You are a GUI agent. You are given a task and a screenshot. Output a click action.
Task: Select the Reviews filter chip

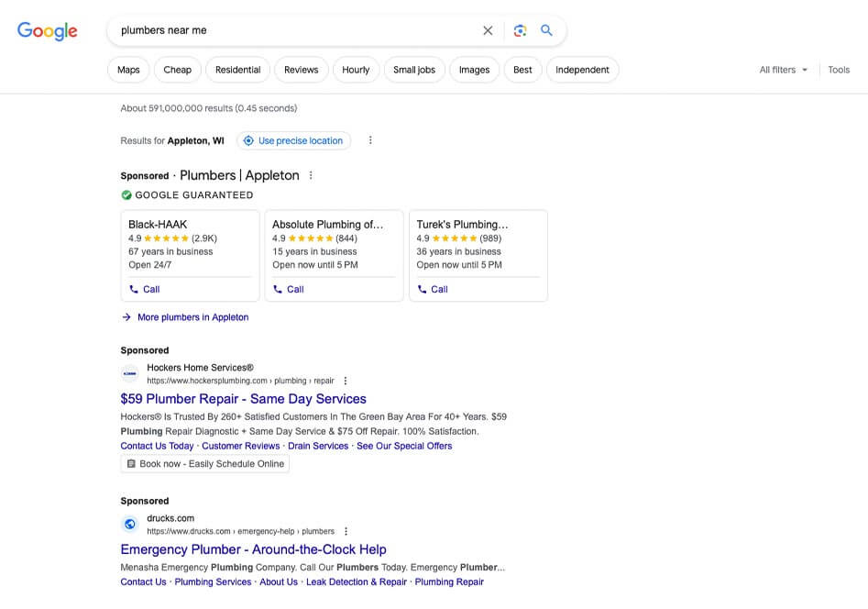(301, 70)
